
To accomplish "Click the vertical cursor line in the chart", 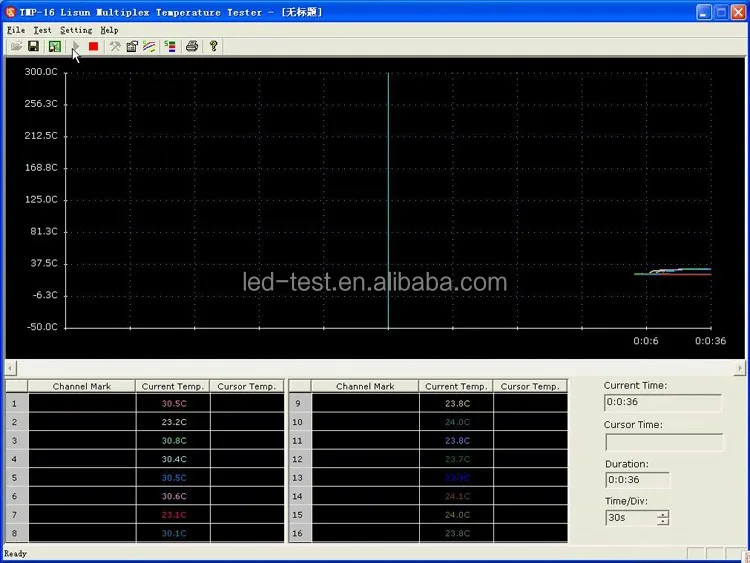I will tap(388, 201).
